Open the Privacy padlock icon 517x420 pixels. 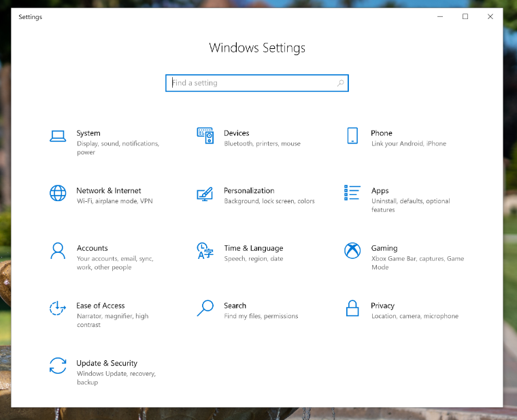pos(352,309)
